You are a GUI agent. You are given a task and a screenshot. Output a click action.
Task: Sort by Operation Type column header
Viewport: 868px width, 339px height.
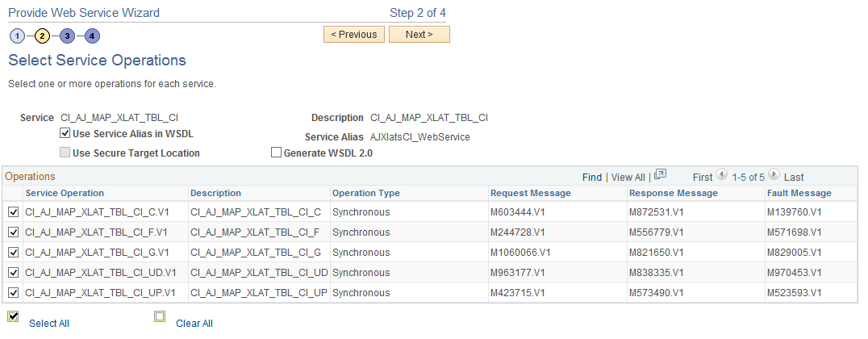pyautogui.click(x=365, y=193)
